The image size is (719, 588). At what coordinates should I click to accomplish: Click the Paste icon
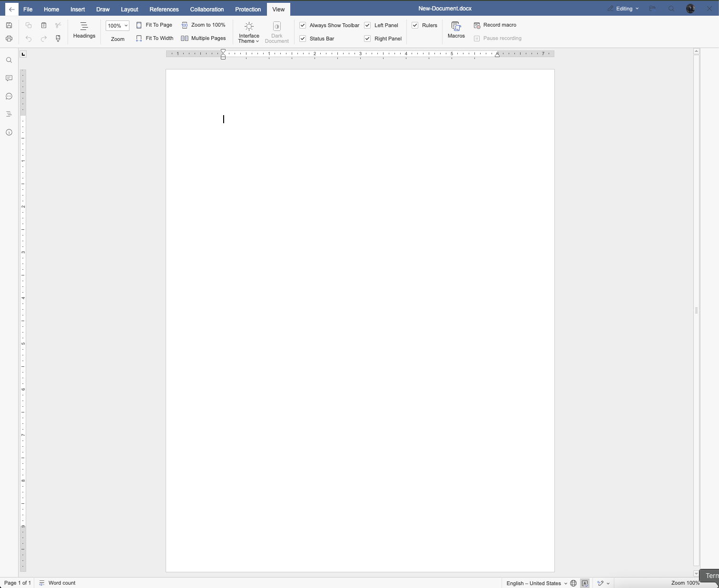click(44, 25)
